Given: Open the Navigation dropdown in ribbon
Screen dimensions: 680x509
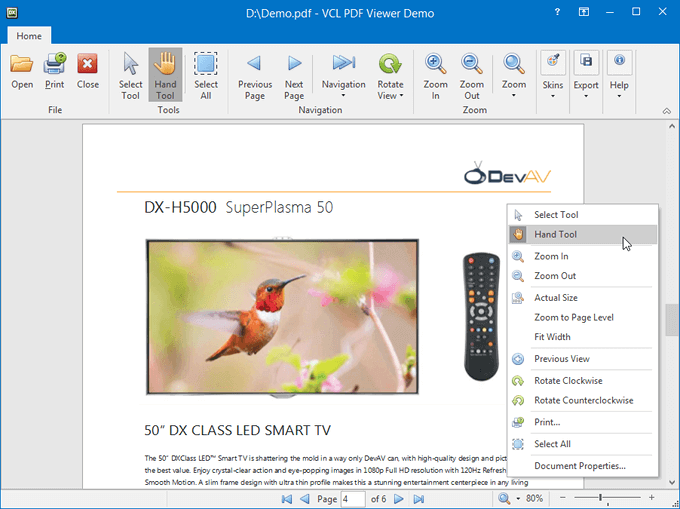Looking at the screenshot, I should pyautogui.click(x=343, y=76).
